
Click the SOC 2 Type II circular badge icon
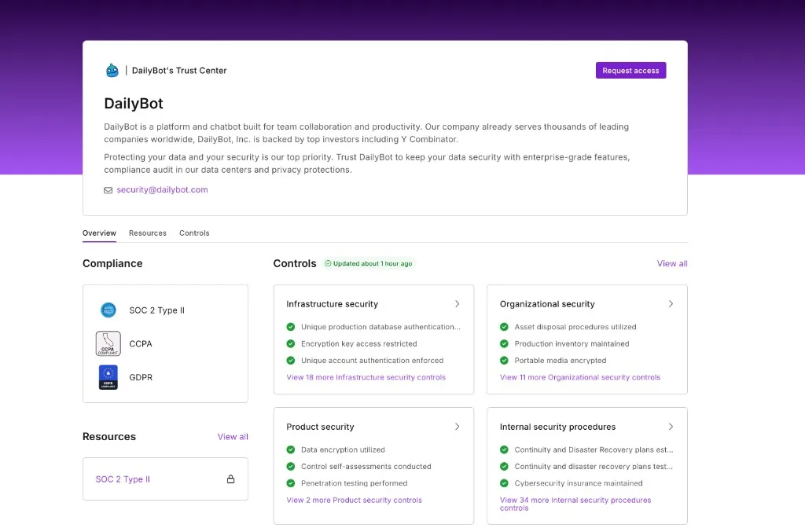pos(108,310)
